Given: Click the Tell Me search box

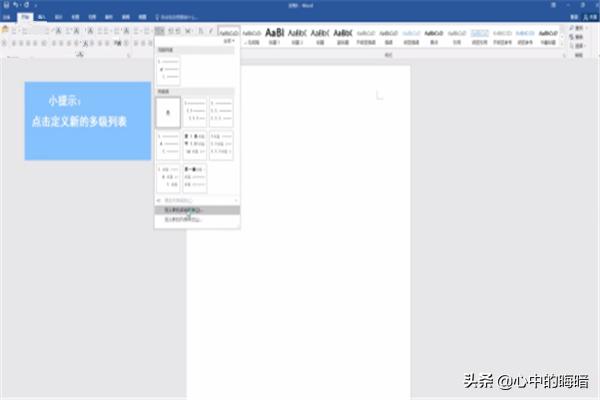Looking at the screenshot, I should click(176, 17).
